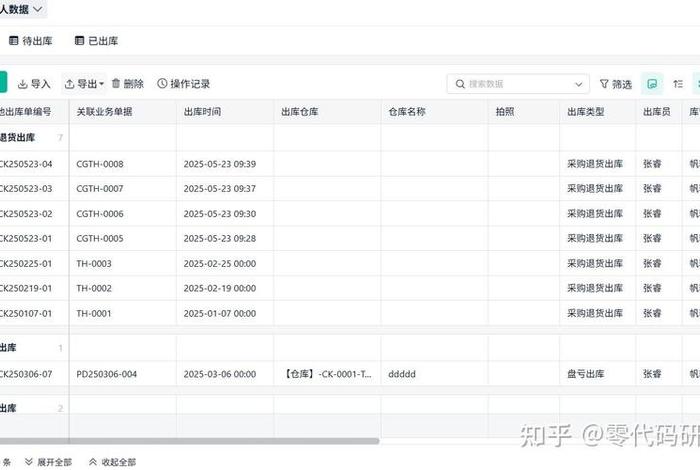Click the sort order icon

coord(678,84)
